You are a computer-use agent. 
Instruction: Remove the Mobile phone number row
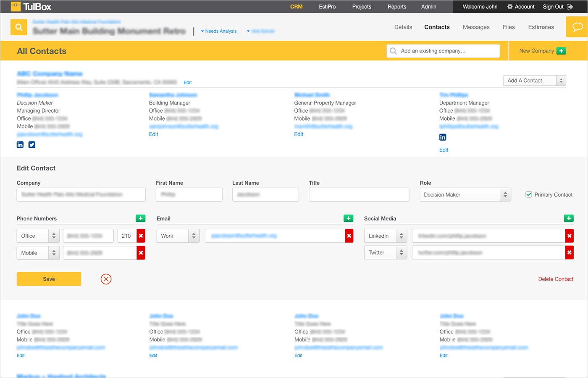point(141,253)
